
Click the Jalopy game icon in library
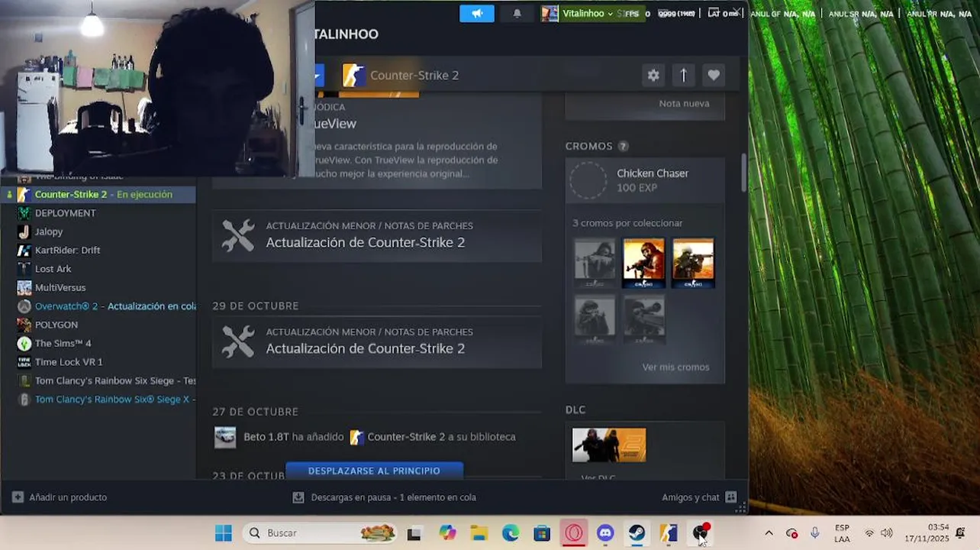24,231
